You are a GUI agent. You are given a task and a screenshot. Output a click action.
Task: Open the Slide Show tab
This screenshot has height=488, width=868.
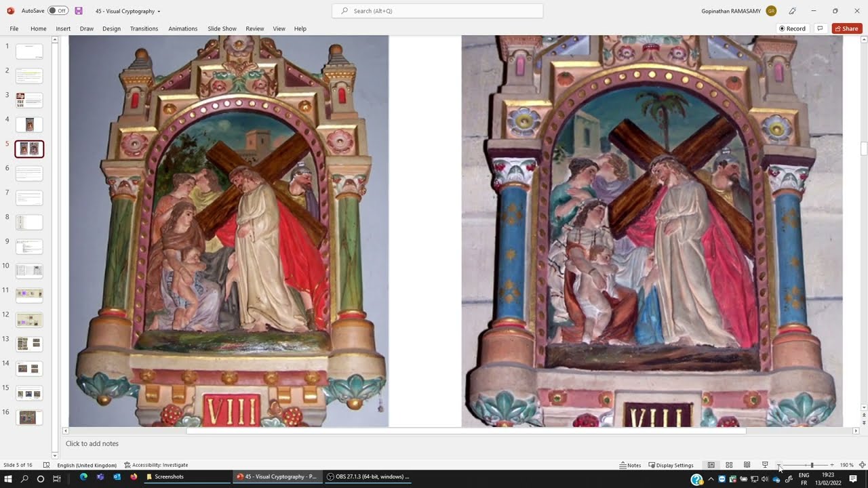(222, 28)
